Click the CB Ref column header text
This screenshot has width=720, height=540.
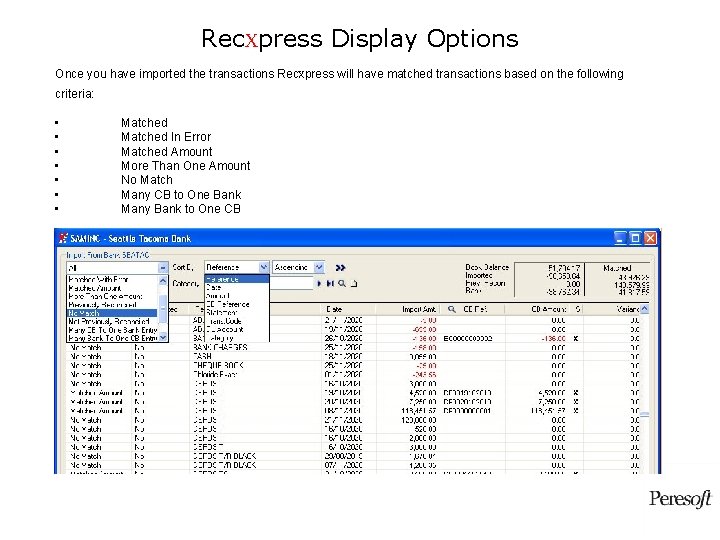click(x=475, y=309)
